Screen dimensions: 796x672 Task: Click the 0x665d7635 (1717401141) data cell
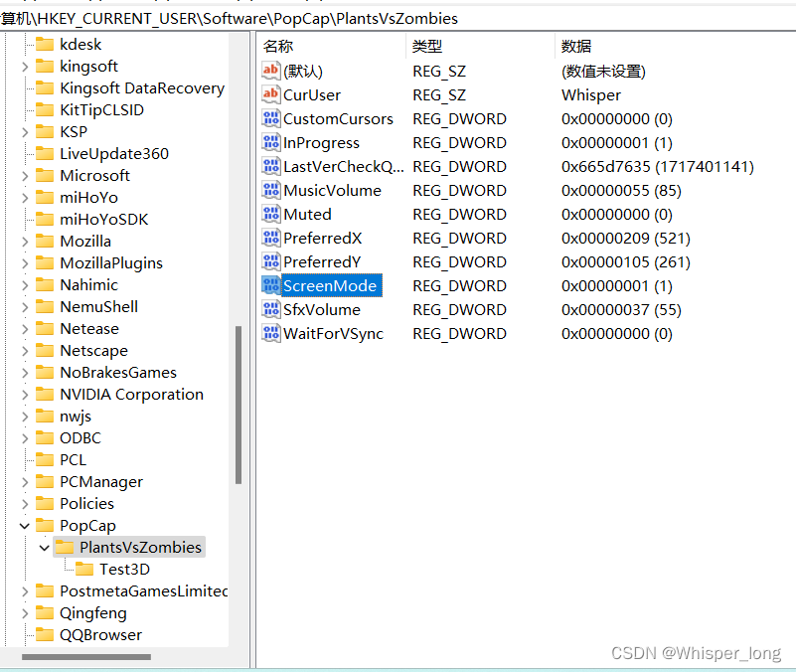658,167
